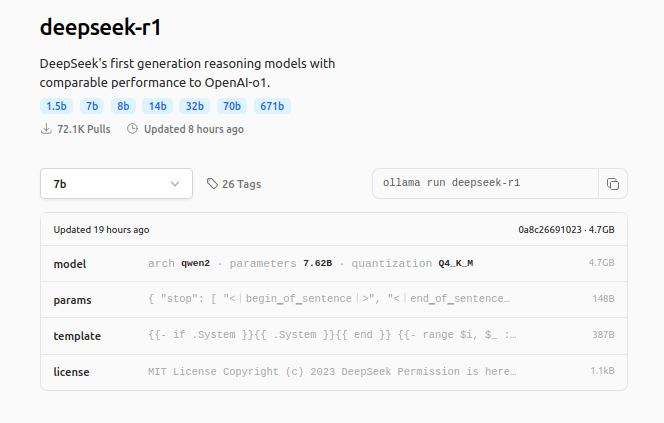Choose the 8b model tag
The width and height of the screenshot is (664, 423).
tap(123, 106)
